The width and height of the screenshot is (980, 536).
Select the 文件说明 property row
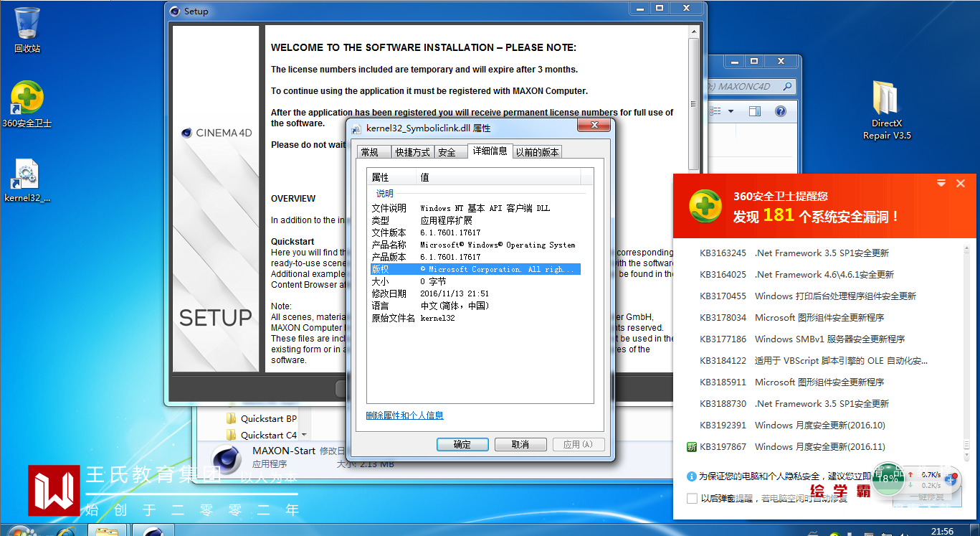click(x=476, y=208)
